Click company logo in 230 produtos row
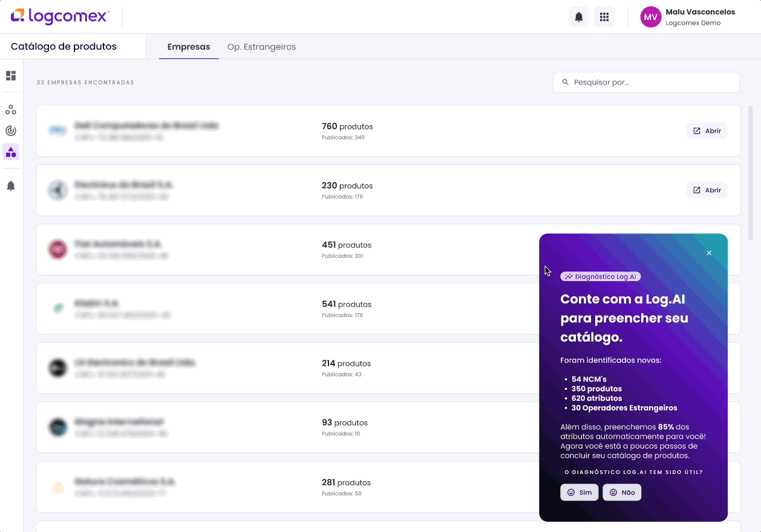Viewport: 761px width, 532px height. (58, 190)
